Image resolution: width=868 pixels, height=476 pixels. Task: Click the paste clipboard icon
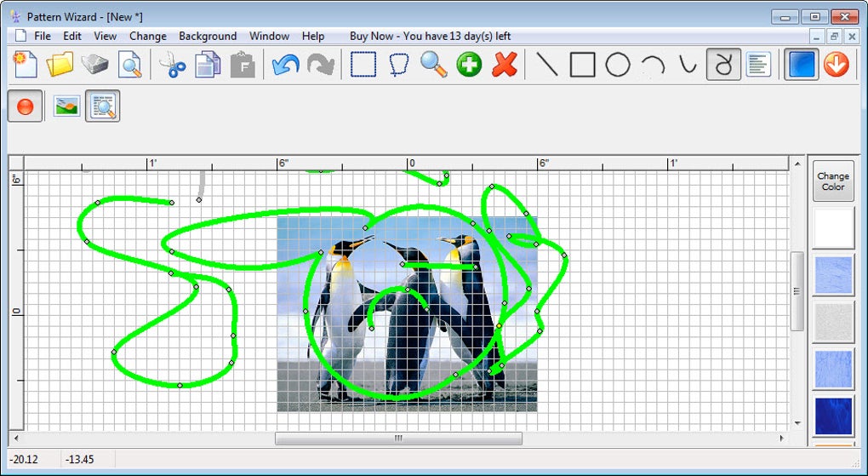point(243,64)
